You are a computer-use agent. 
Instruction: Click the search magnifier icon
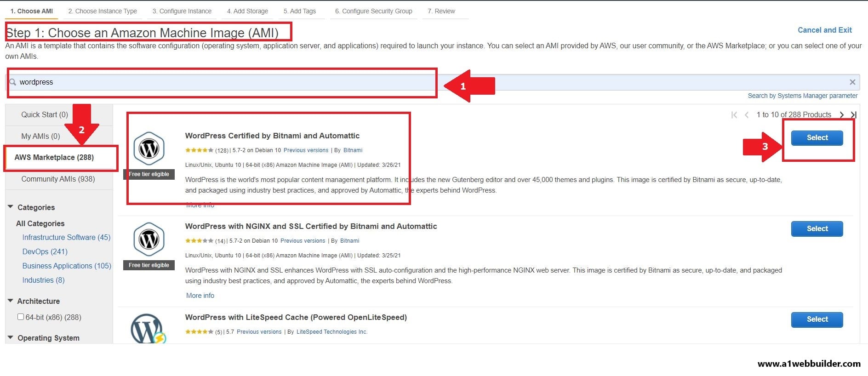[13, 82]
